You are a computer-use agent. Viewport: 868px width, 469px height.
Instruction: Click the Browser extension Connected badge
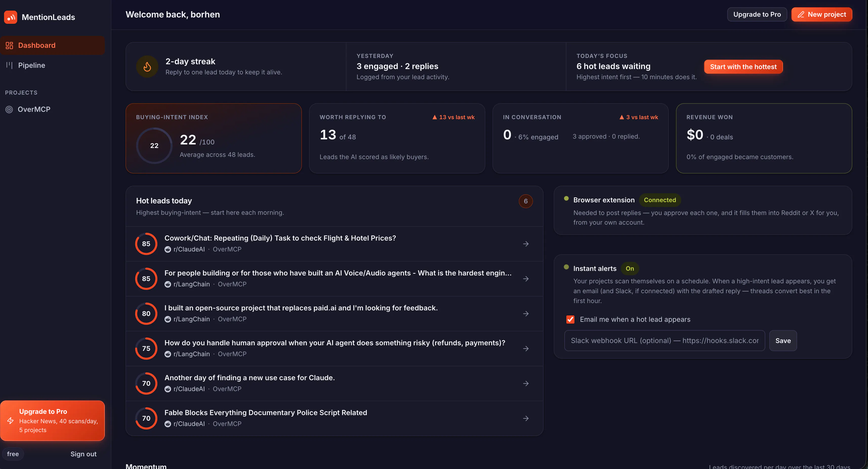[x=660, y=200]
